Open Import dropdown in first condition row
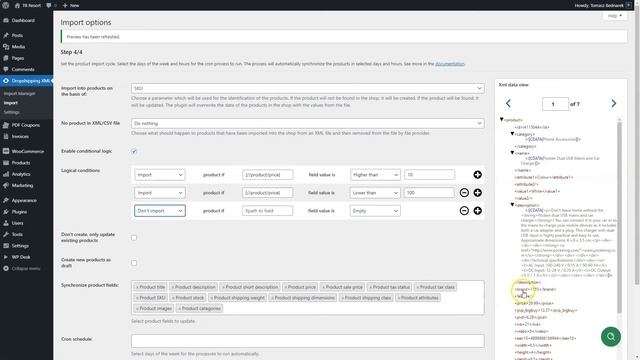Viewport: 640px width, 360px height. click(x=160, y=175)
